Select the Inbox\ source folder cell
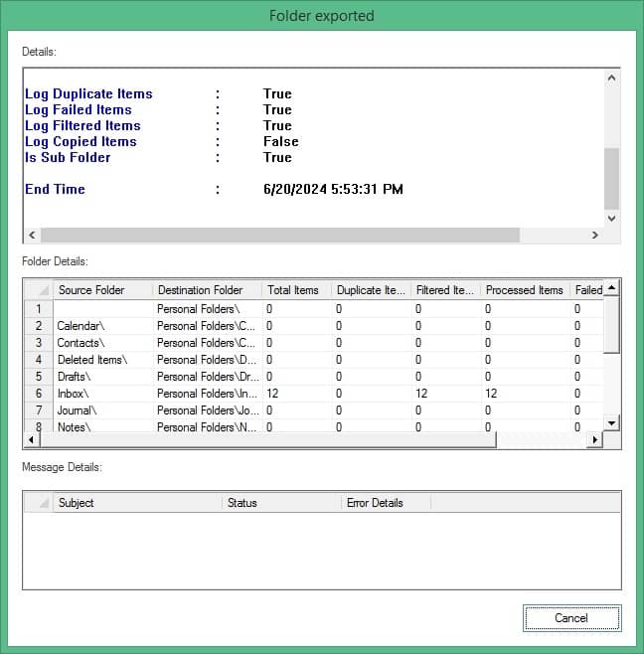644x654 pixels. 103,394
